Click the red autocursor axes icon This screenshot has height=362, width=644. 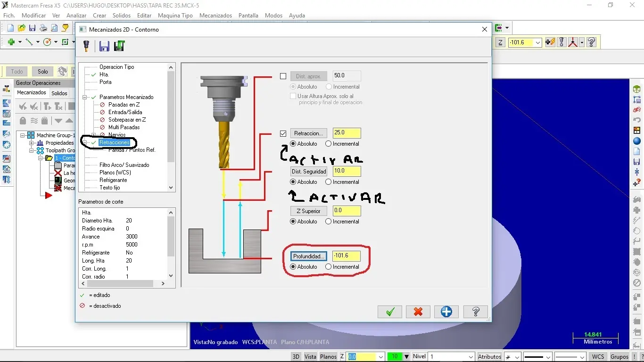[573, 42]
